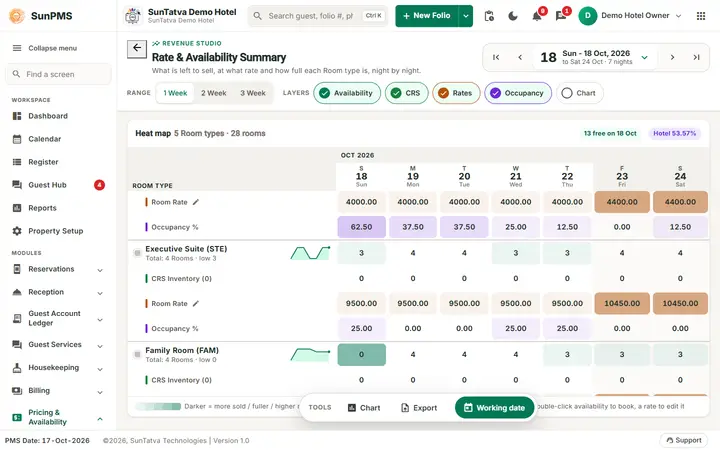Toggle the Availability layer
Viewport: 720px width, 450px height.
click(347, 93)
